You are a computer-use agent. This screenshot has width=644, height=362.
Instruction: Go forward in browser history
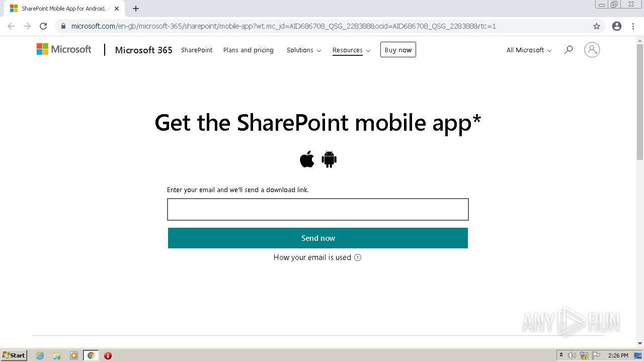[x=27, y=26]
